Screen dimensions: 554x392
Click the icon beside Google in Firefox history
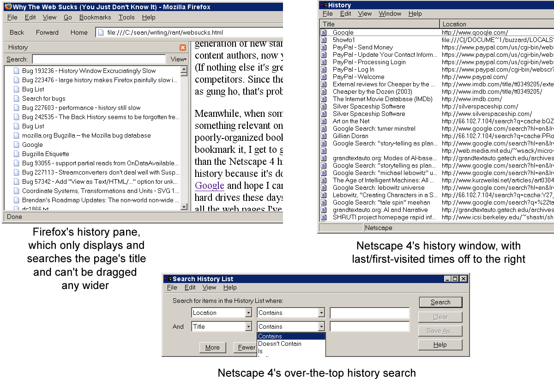17,145
